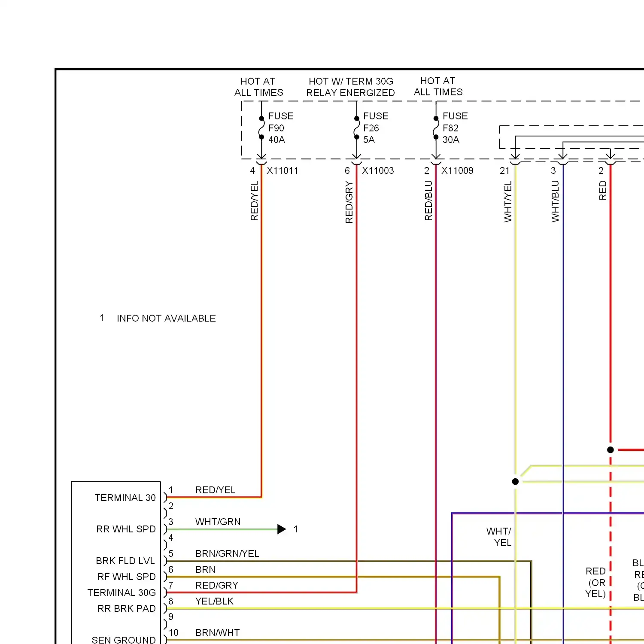Click the vertical RED/GRY label beside connector X11003
The height and width of the screenshot is (644, 644).
point(349,202)
